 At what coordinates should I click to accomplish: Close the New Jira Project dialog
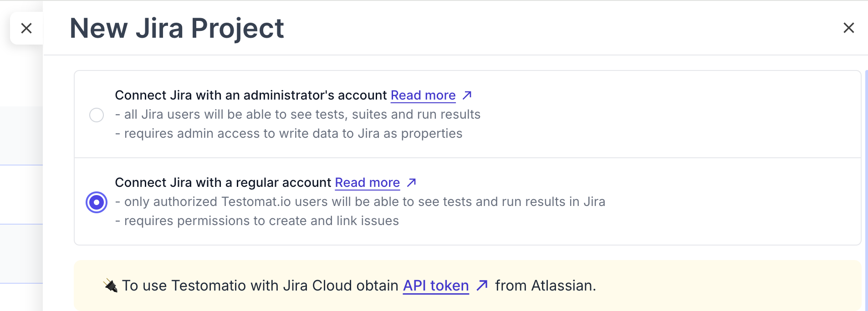(x=848, y=28)
